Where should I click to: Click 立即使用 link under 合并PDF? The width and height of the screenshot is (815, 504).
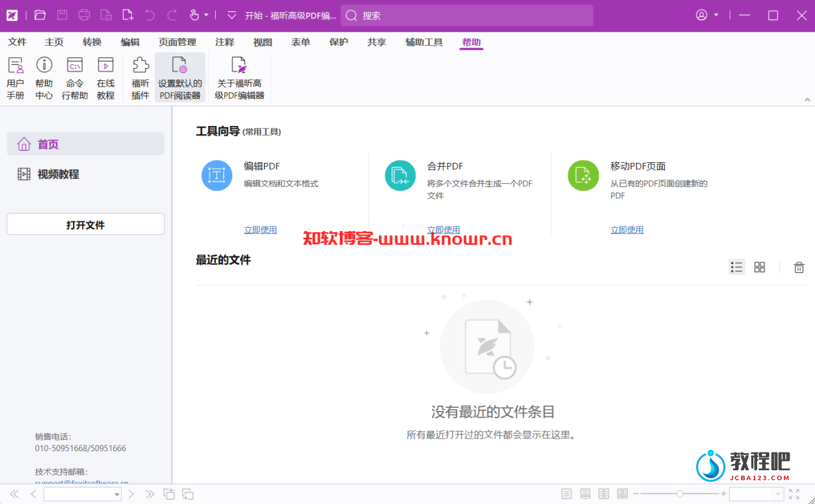coord(444,230)
